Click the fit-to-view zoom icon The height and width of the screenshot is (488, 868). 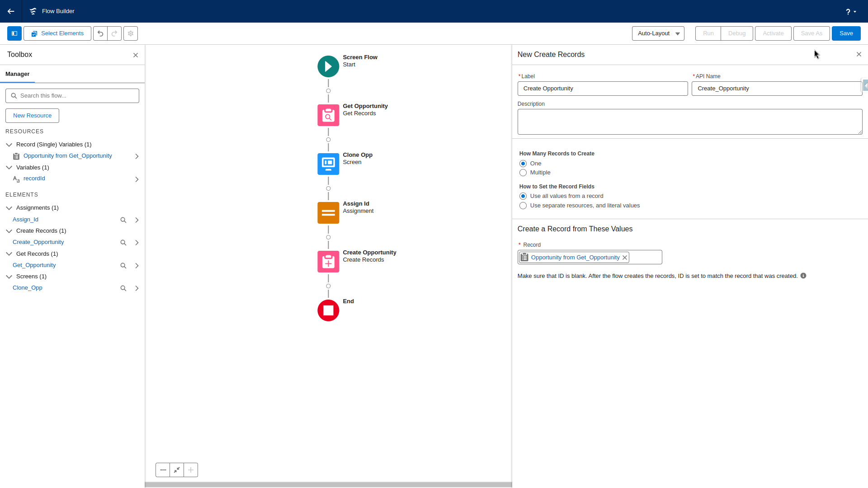coord(177,470)
